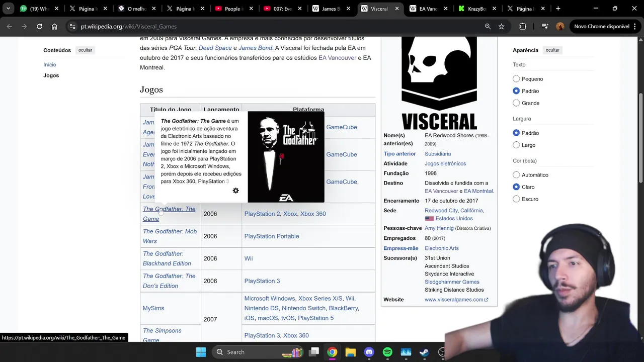Screen dimensions: 644x362
Task: Open Redwood City link
Action: 441,211
